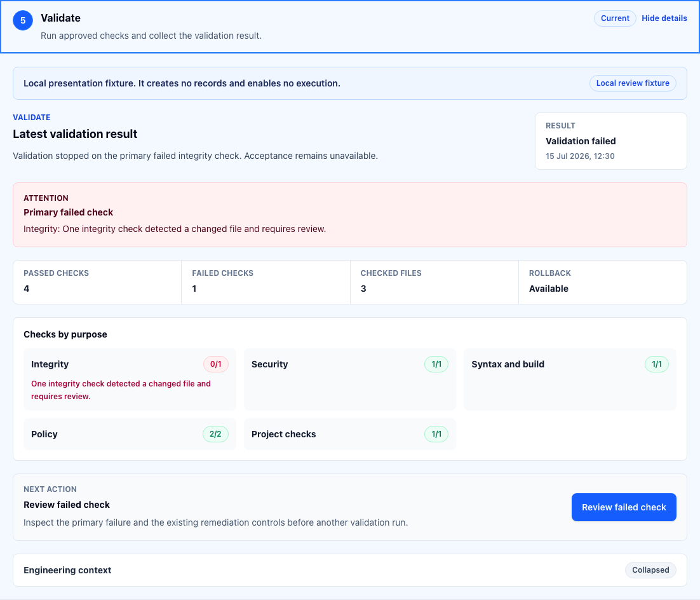Click the NEXT ACTION label
700x600 pixels.
click(x=50, y=489)
